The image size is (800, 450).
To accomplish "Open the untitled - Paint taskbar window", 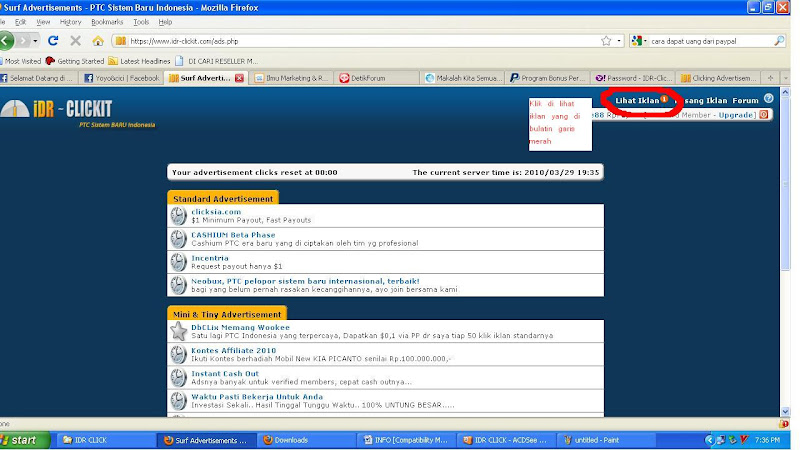I will [x=608, y=440].
